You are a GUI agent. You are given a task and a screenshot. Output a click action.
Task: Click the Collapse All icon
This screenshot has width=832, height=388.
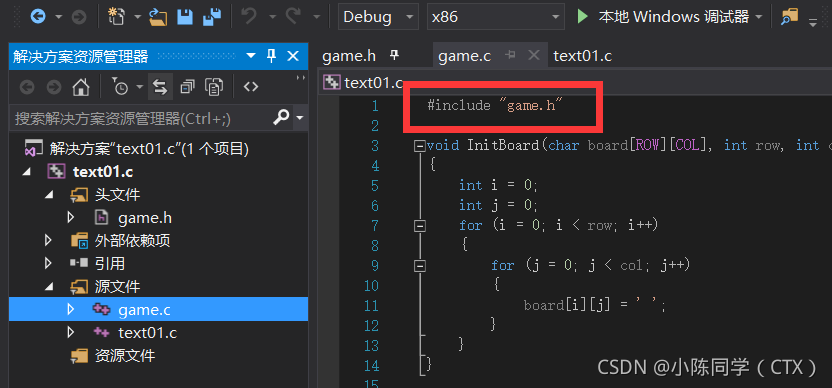tap(187, 87)
